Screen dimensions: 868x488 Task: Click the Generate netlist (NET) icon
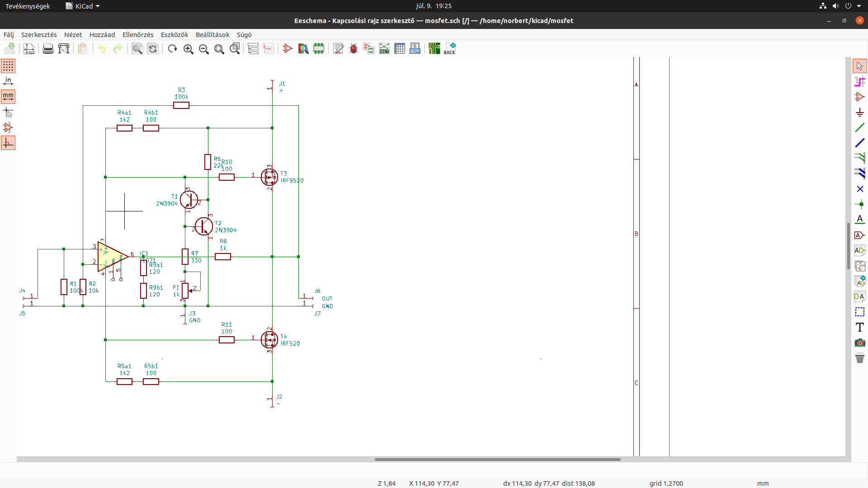(x=384, y=49)
